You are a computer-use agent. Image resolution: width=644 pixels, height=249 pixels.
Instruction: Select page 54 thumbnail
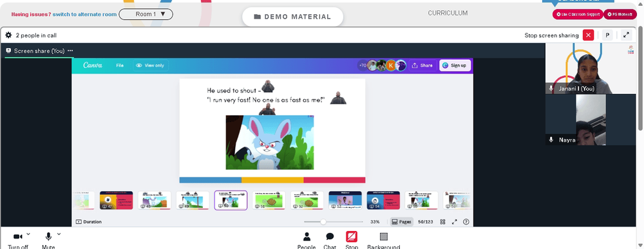click(x=383, y=200)
